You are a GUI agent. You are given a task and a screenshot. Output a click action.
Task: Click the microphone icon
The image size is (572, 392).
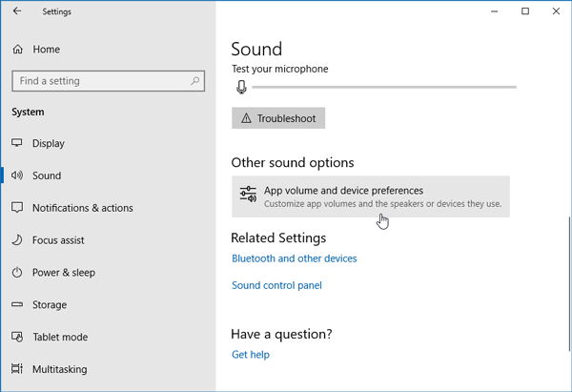(x=241, y=87)
